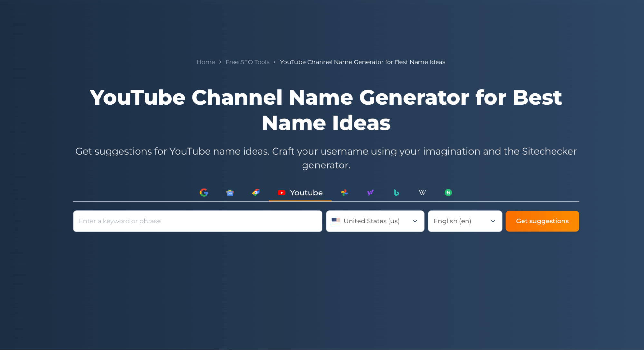The height and width of the screenshot is (350, 644).
Task: Select the Yahoo tab icon
Action: [370, 193]
